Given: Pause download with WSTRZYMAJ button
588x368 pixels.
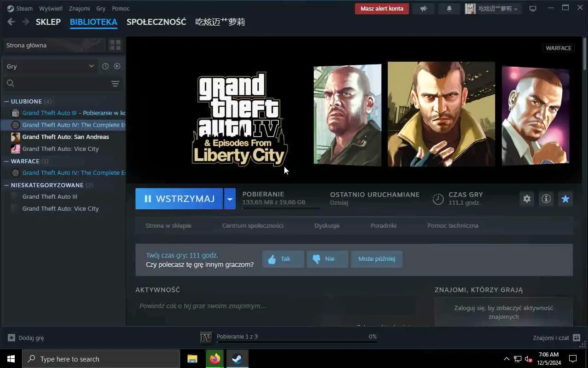Looking at the screenshot, I should coord(179,199).
